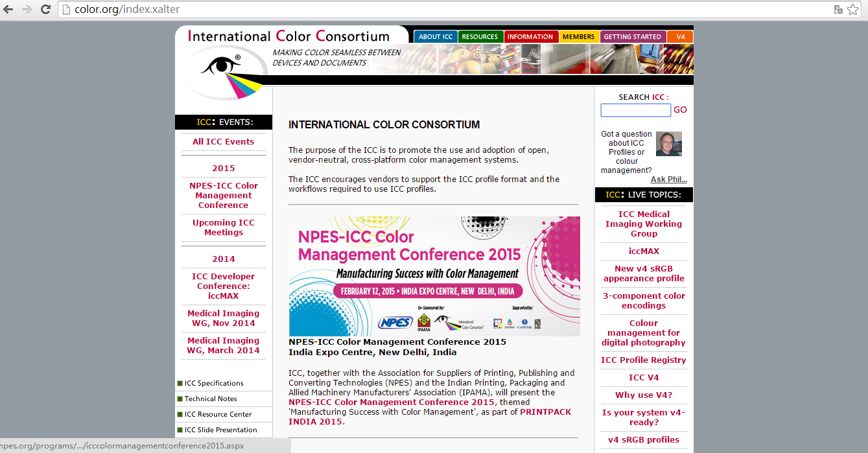Click the 'India Expo Centre, New Delhi, India' bold line
Screen dimensions: 868x453
coord(373,353)
